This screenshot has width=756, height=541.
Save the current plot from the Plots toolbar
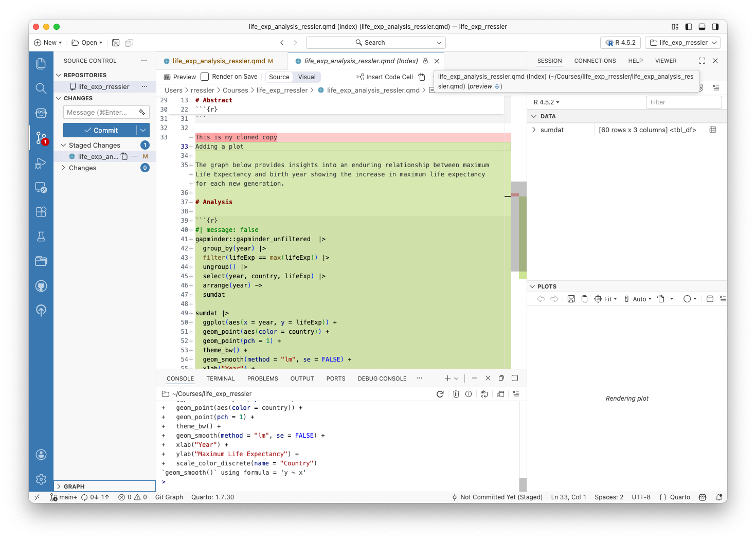pos(571,298)
